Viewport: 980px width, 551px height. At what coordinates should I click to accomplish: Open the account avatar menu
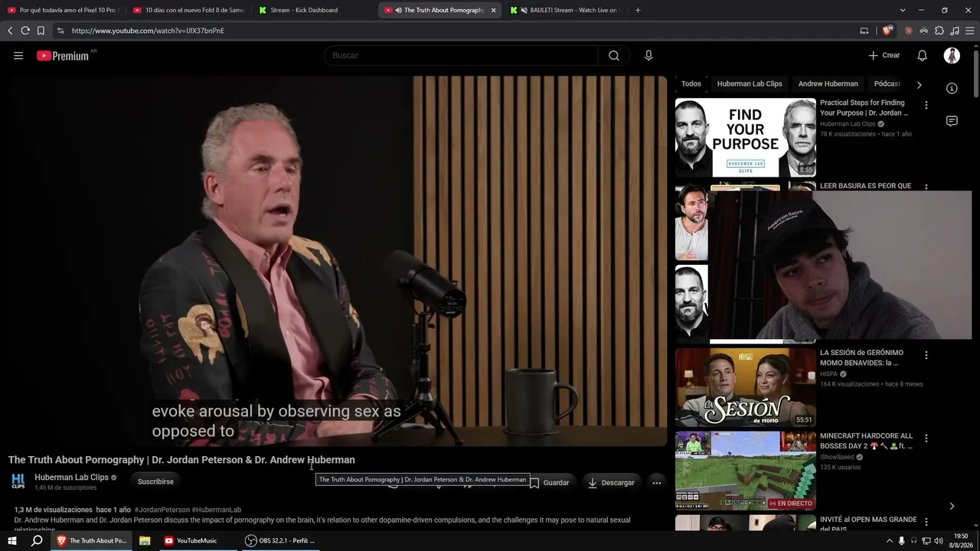tap(952, 55)
